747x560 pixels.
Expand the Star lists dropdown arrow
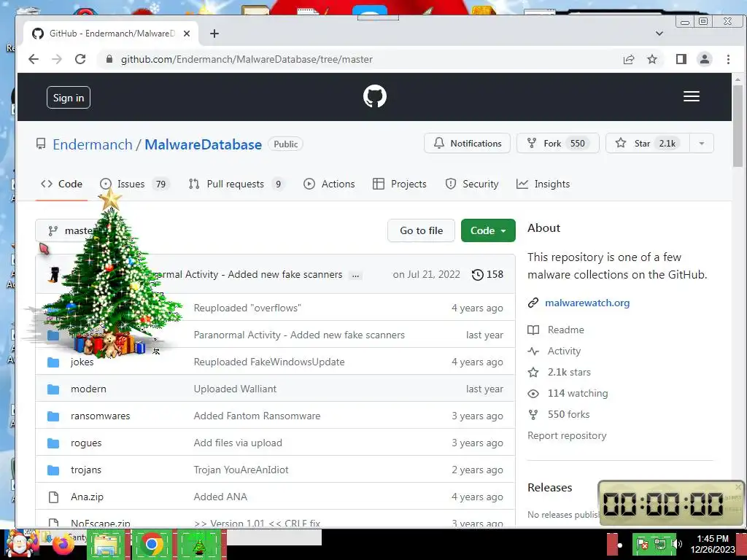[702, 144]
